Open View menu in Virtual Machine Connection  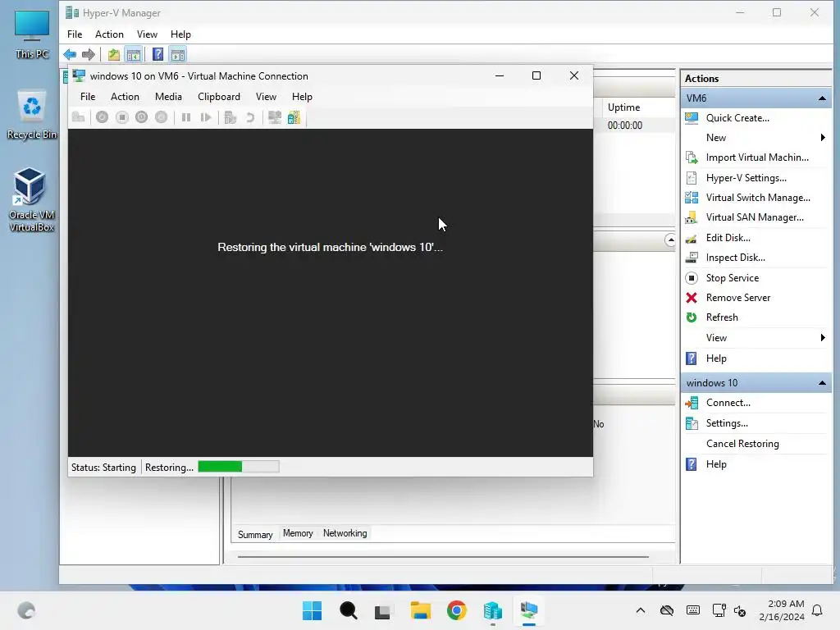(x=266, y=97)
